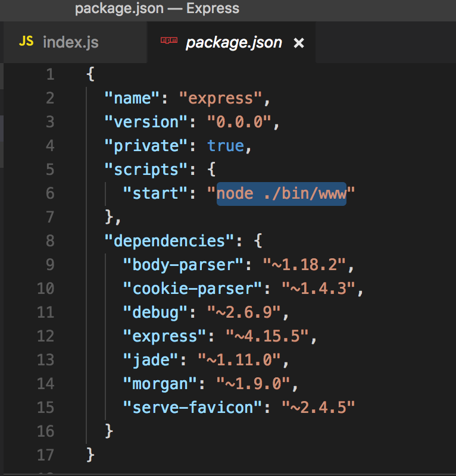The width and height of the screenshot is (456, 476).
Task: Click the closing brace on line 17
Action: (x=90, y=455)
